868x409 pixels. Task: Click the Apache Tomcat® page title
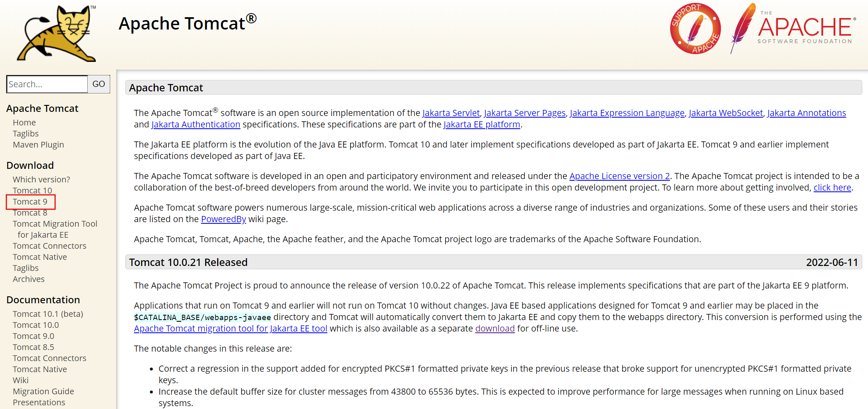188,23
